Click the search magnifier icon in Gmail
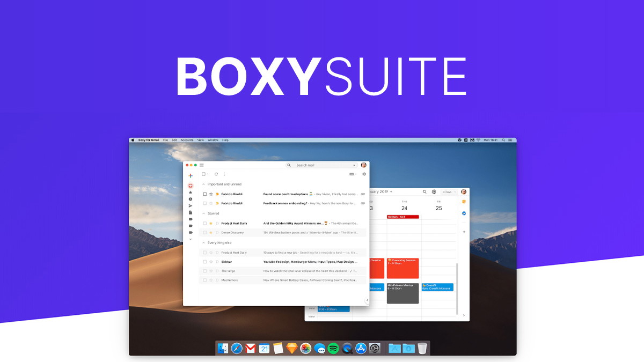The height and width of the screenshot is (362, 644). point(289,165)
